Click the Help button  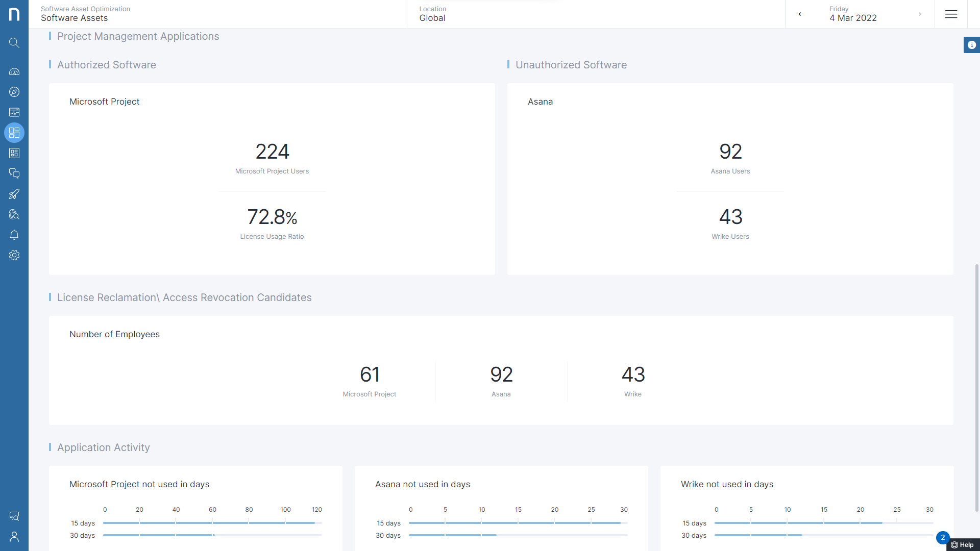point(963,545)
